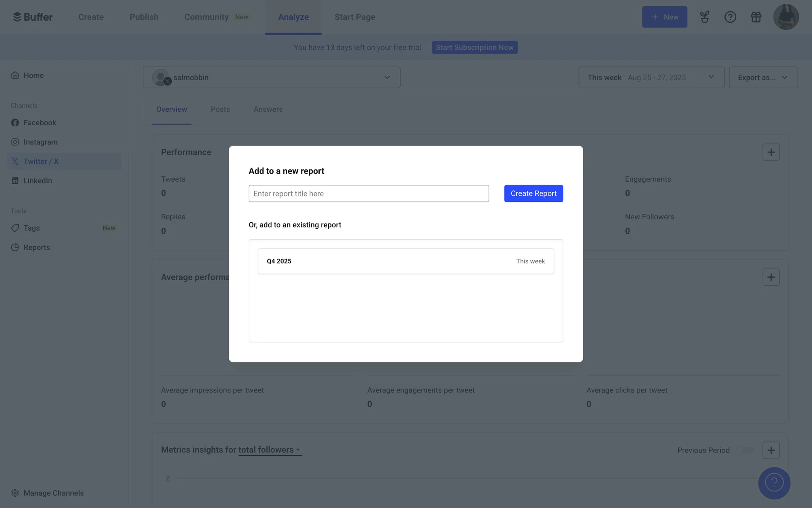Select the existing Q4 2025 report

[405, 261]
